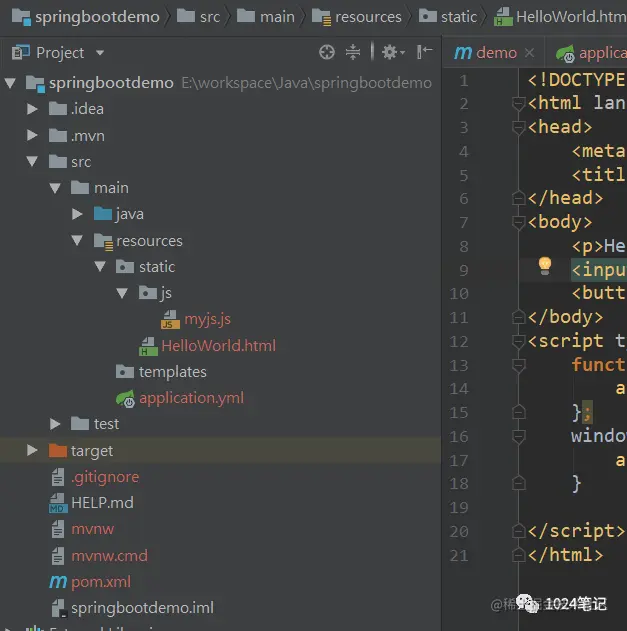Click the blue java source folder icon
Screen dimensions: 627x631
(x=103, y=214)
